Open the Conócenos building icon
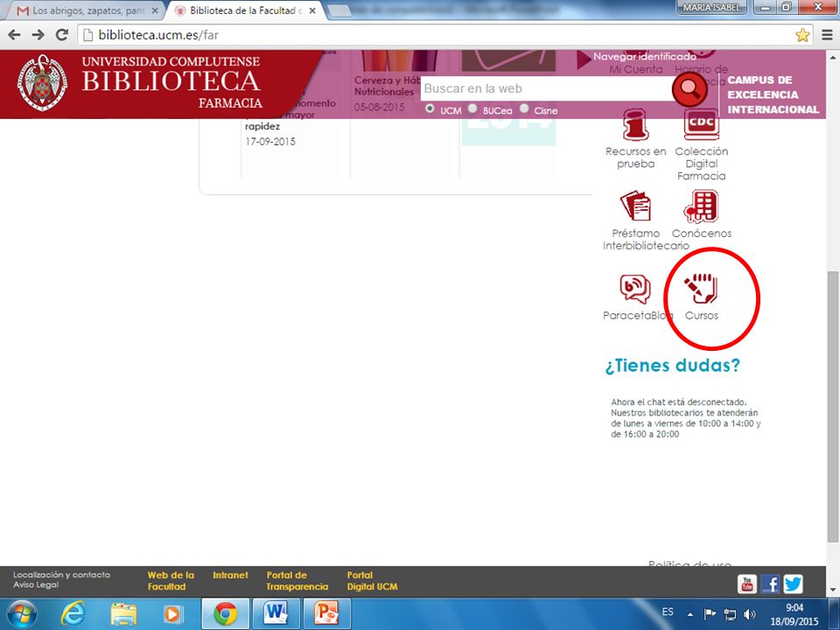This screenshot has width=840, height=630. click(x=701, y=206)
